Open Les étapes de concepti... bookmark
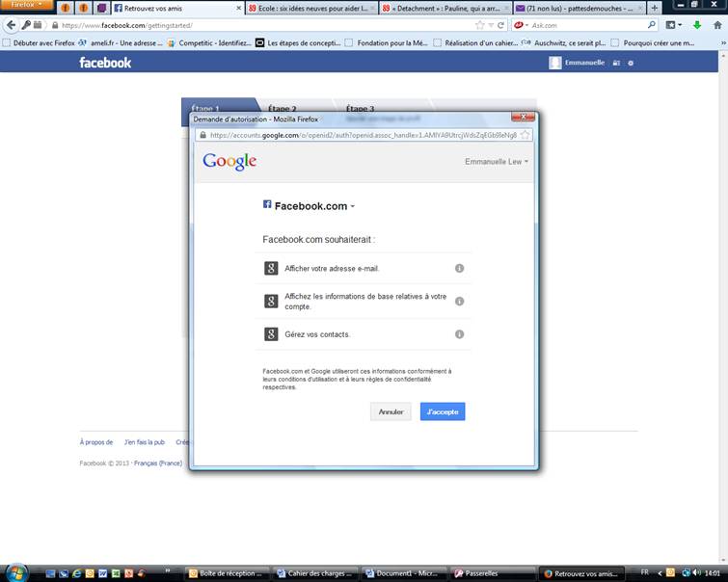728x582 pixels. [299, 43]
